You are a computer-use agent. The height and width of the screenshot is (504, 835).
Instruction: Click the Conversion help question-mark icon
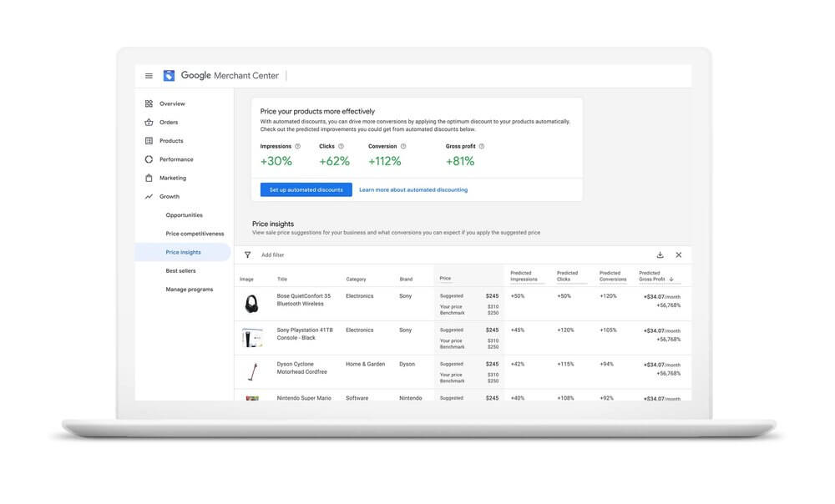(x=403, y=146)
